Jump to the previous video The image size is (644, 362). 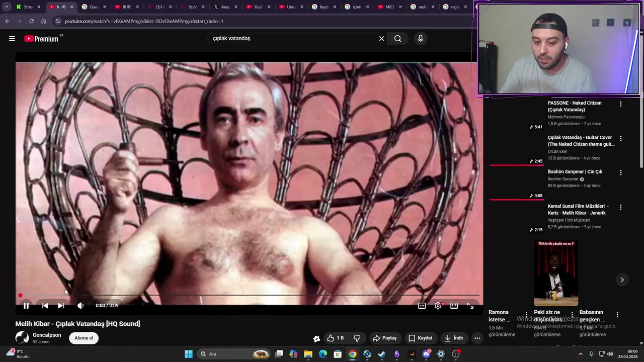45,305
